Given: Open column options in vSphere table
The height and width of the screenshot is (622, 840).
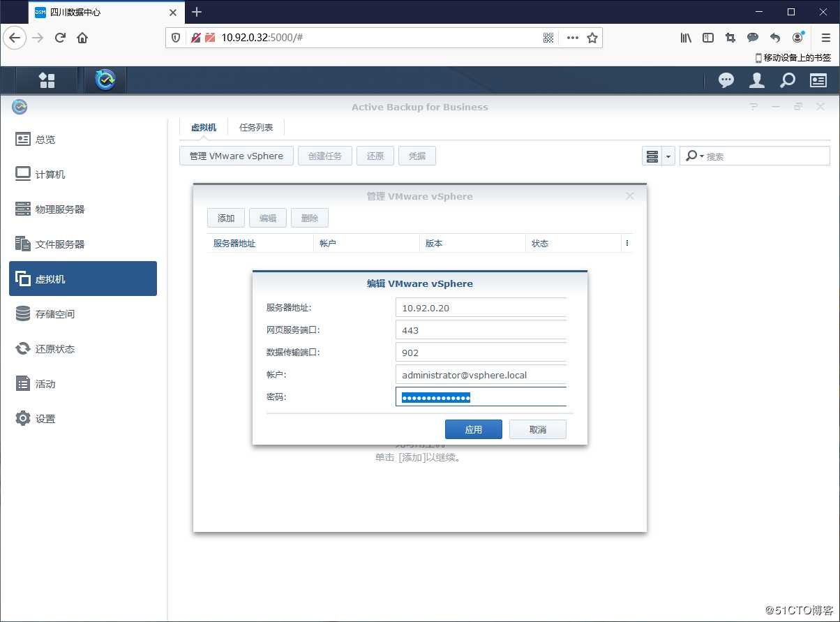Looking at the screenshot, I should 627,243.
